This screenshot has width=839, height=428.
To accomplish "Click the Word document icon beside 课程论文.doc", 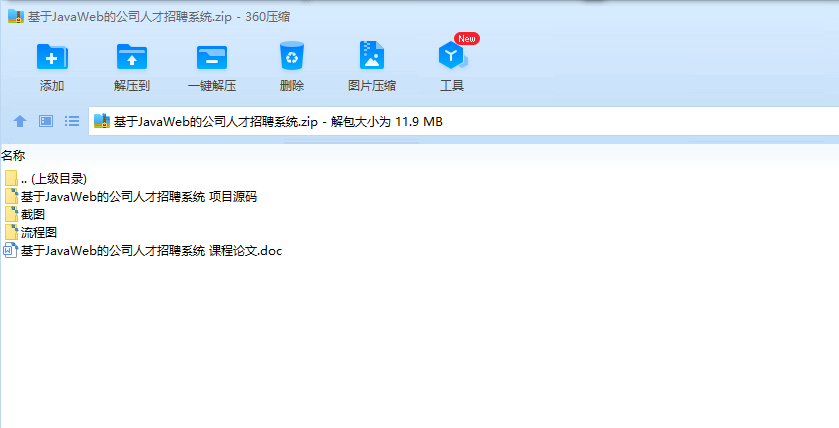I will tap(11, 250).
